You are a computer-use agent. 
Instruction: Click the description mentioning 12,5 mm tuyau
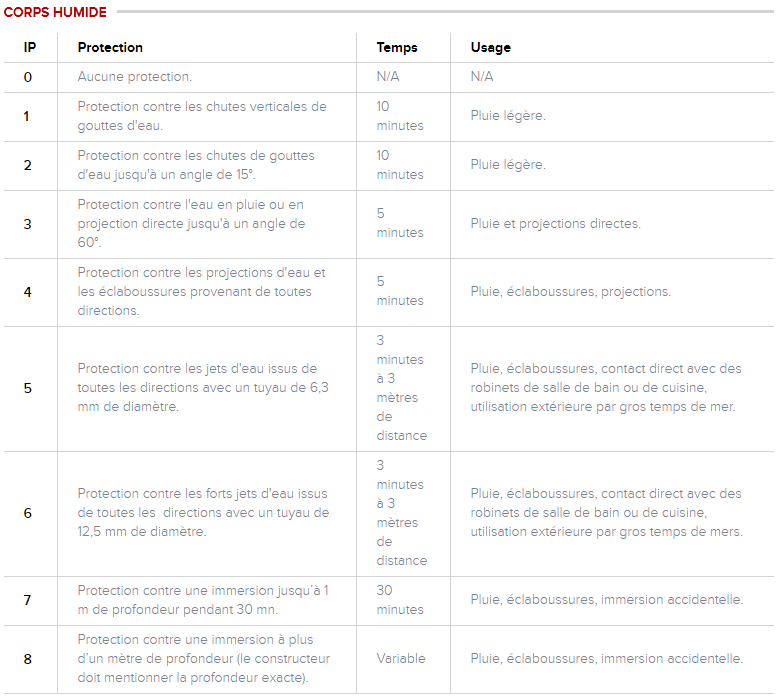coord(202,513)
